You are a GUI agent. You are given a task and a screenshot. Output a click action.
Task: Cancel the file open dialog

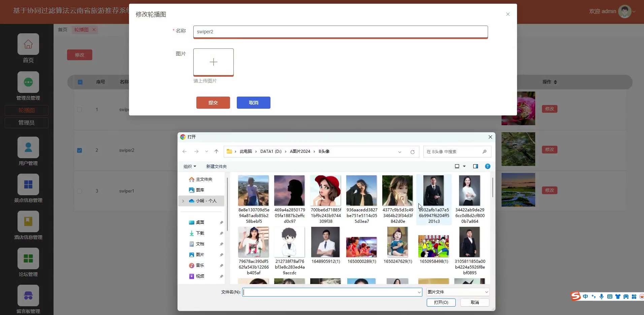(x=475, y=303)
